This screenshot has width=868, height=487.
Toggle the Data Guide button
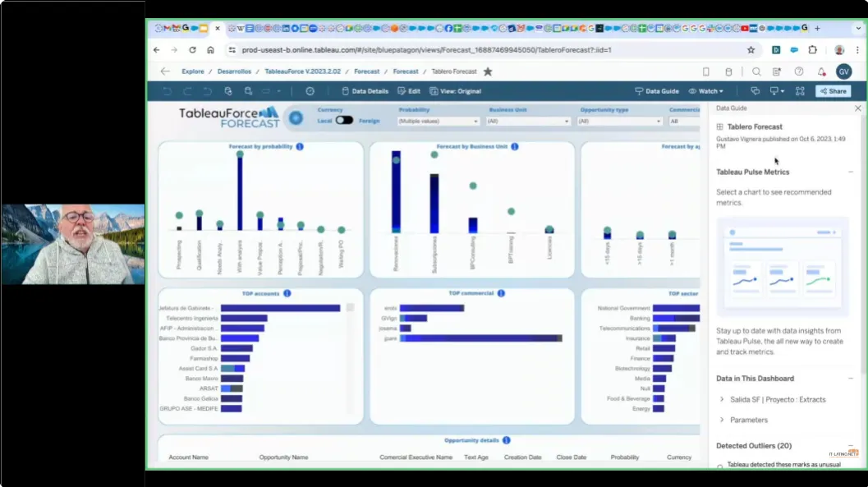tap(656, 91)
